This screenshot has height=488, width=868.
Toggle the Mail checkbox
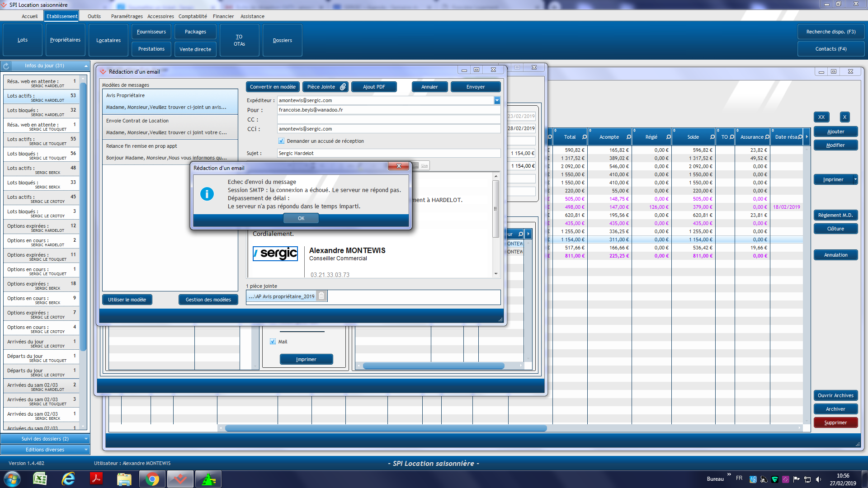coord(273,342)
